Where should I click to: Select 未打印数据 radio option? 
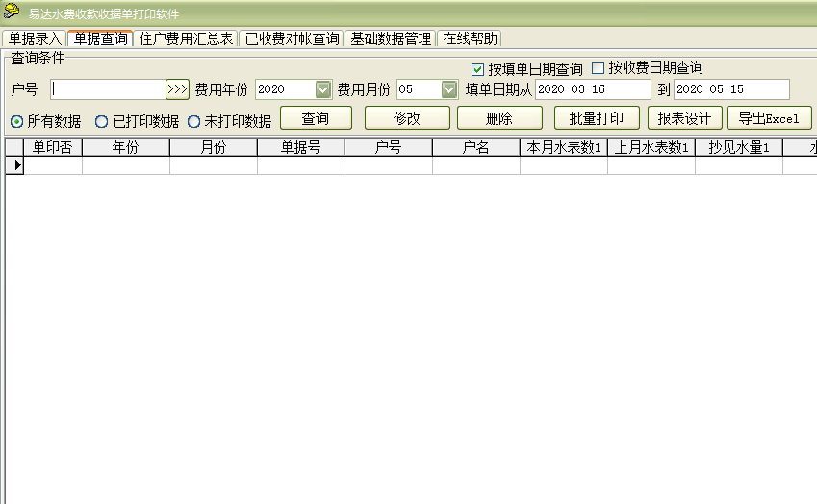coord(193,122)
